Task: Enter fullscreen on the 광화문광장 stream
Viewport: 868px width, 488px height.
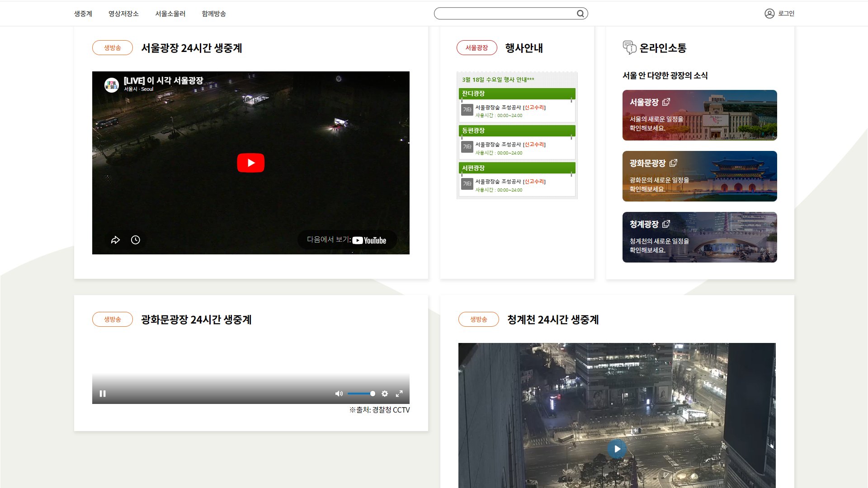Action: (400, 394)
